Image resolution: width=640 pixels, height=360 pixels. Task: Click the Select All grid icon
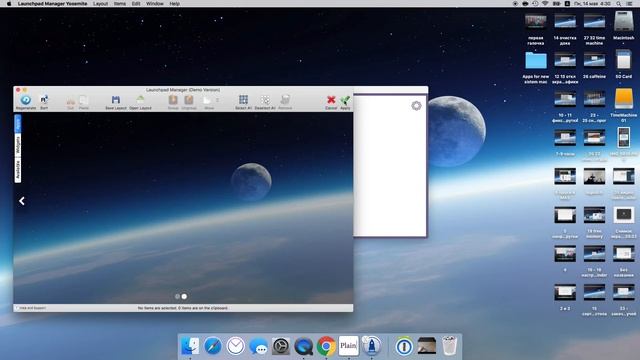point(243,100)
